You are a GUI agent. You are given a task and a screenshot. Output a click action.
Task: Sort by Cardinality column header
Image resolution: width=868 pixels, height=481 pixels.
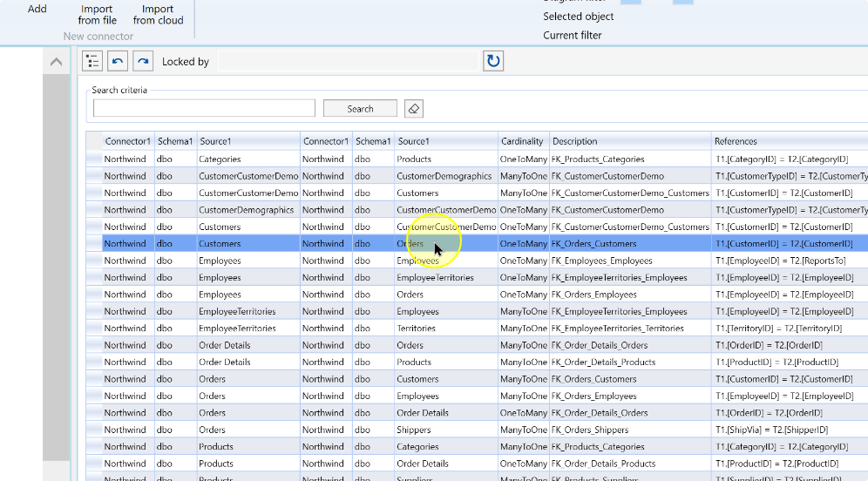[x=523, y=141]
